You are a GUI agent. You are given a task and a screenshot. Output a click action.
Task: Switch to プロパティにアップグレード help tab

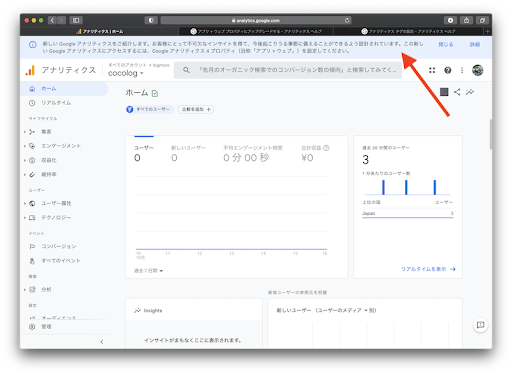[x=256, y=31]
